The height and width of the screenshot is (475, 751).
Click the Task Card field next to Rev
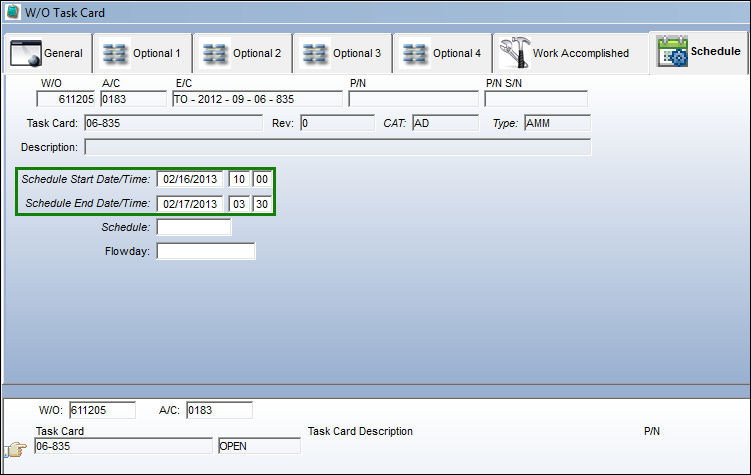pos(173,123)
